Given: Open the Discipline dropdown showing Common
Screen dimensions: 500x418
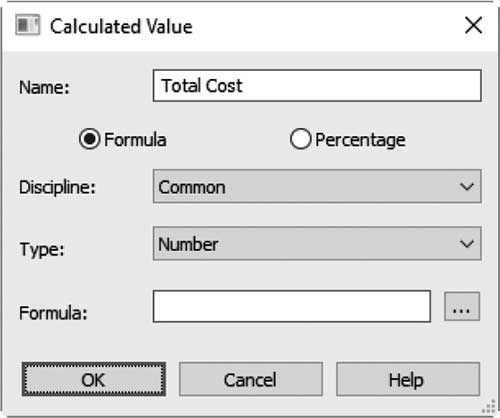Looking at the screenshot, I should click(x=317, y=186).
